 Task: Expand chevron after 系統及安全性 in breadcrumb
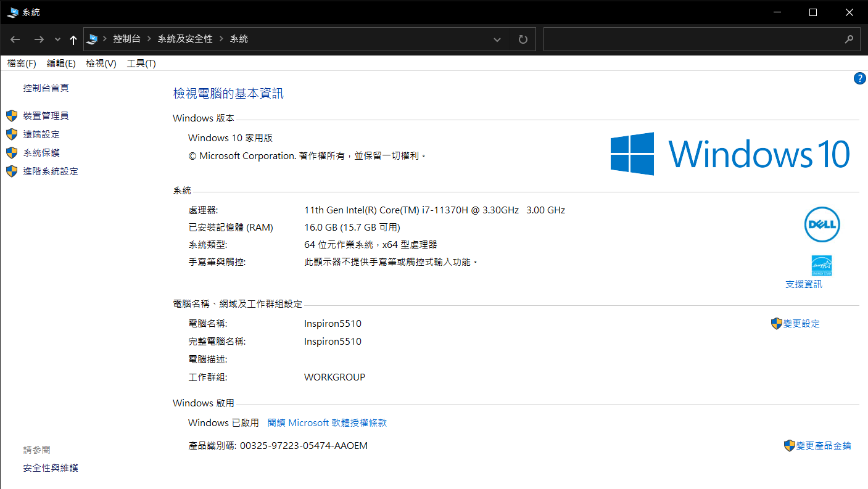(221, 39)
